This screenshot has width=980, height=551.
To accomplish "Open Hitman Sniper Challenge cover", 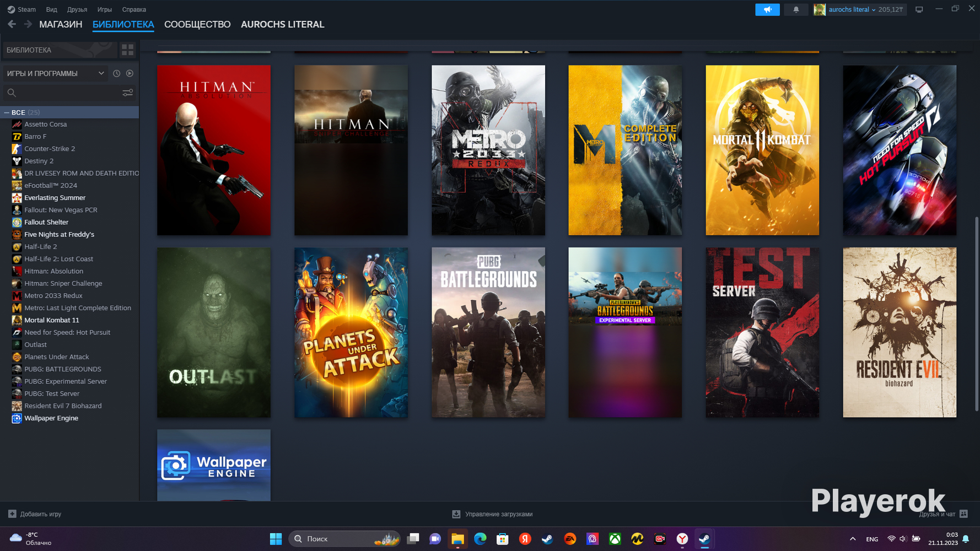I will point(351,150).
